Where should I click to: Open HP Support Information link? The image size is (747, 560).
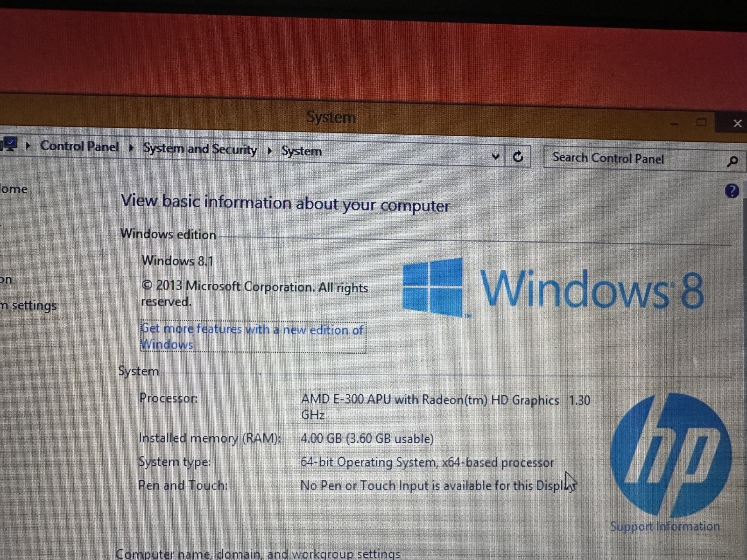point(665,526)
